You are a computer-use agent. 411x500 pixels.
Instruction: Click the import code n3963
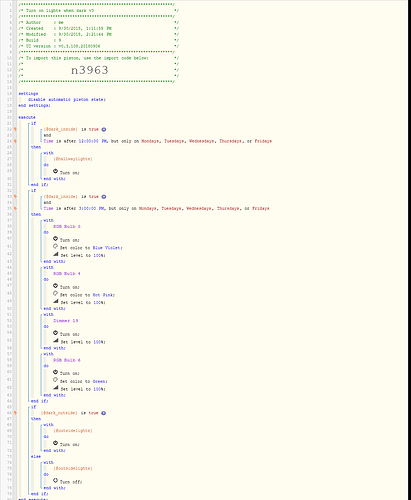coord(90,70)
